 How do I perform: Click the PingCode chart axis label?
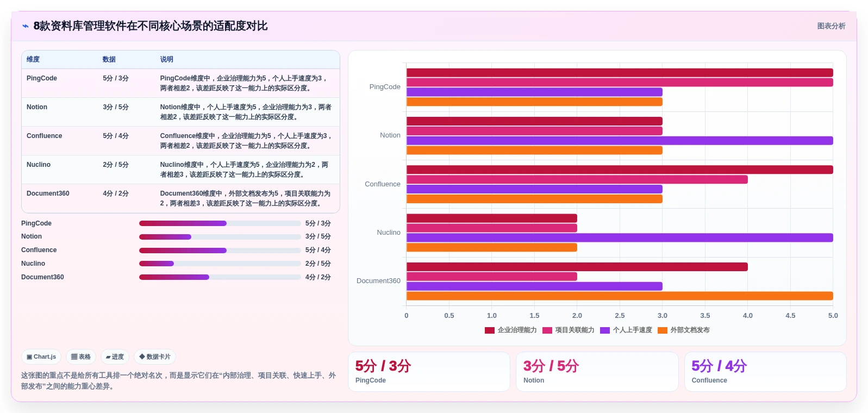[x=385, y=87]
